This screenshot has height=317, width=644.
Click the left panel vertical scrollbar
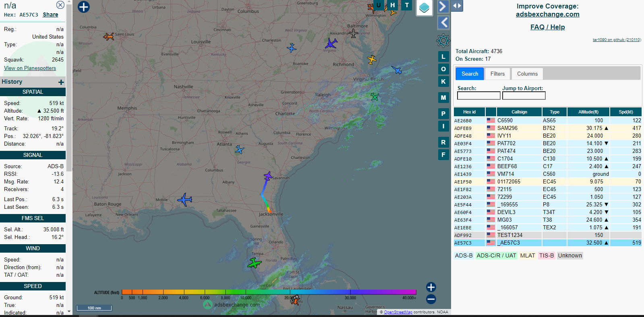[x=69, y=89]
